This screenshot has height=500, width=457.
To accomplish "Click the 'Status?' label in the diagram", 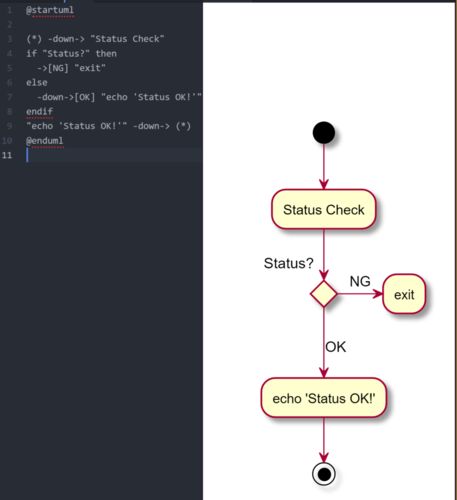I will [289, 263].
